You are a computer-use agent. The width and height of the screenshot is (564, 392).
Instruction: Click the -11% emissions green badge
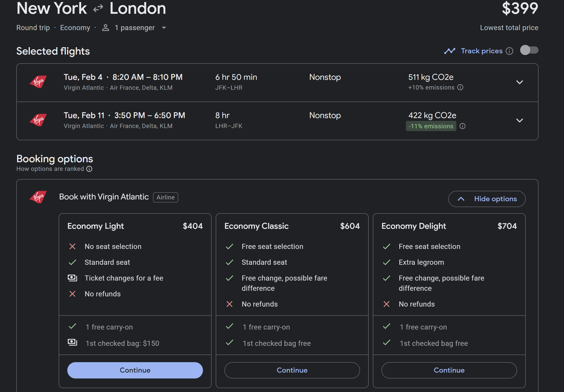(x=431, y=126)
